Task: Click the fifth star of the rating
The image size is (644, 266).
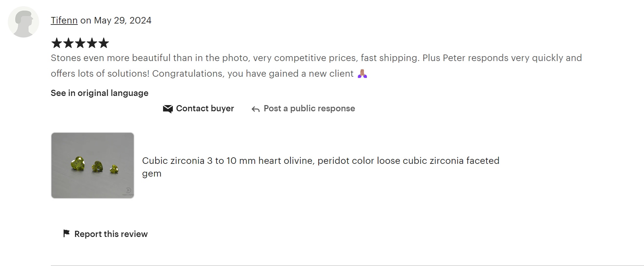Action: coord(104,43)
